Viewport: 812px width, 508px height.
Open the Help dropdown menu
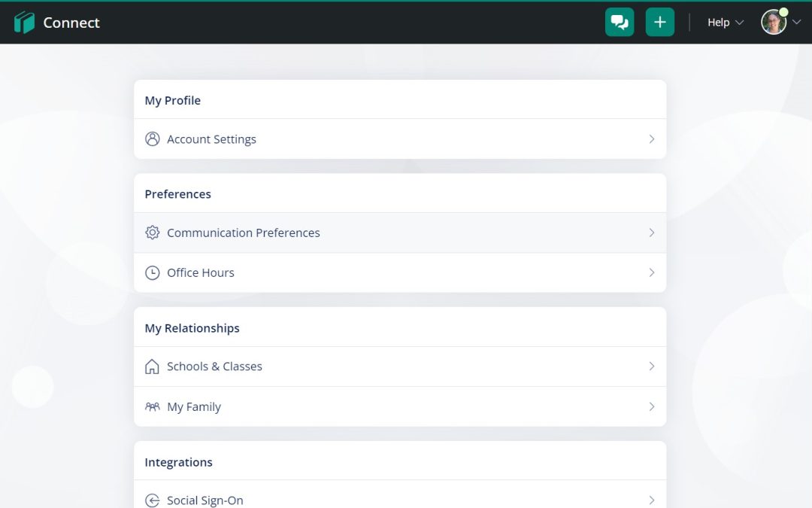pos(725,23)
